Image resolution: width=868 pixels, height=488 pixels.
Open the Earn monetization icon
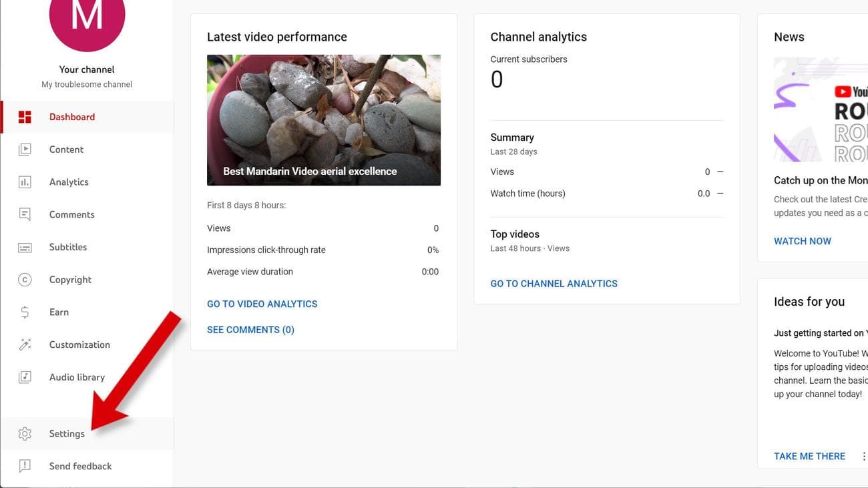(25, 312)
